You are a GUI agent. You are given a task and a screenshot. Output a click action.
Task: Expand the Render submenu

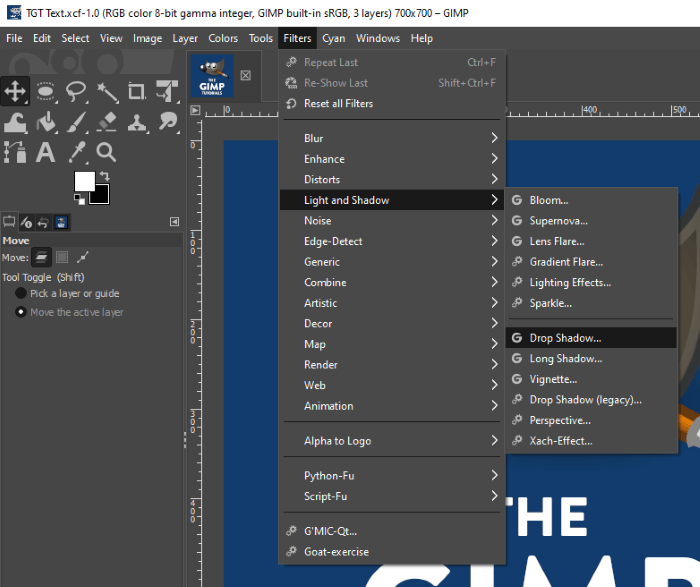click(x=392, y=365)
